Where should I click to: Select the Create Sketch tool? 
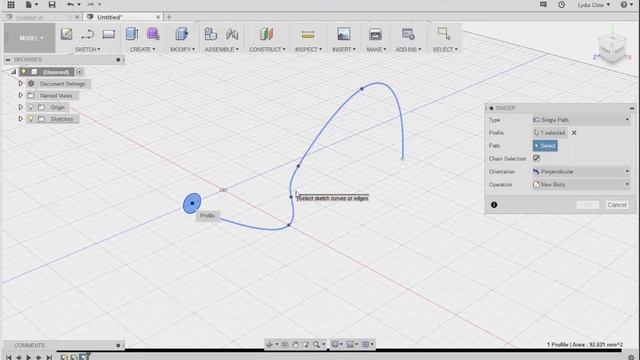point(67,34)
